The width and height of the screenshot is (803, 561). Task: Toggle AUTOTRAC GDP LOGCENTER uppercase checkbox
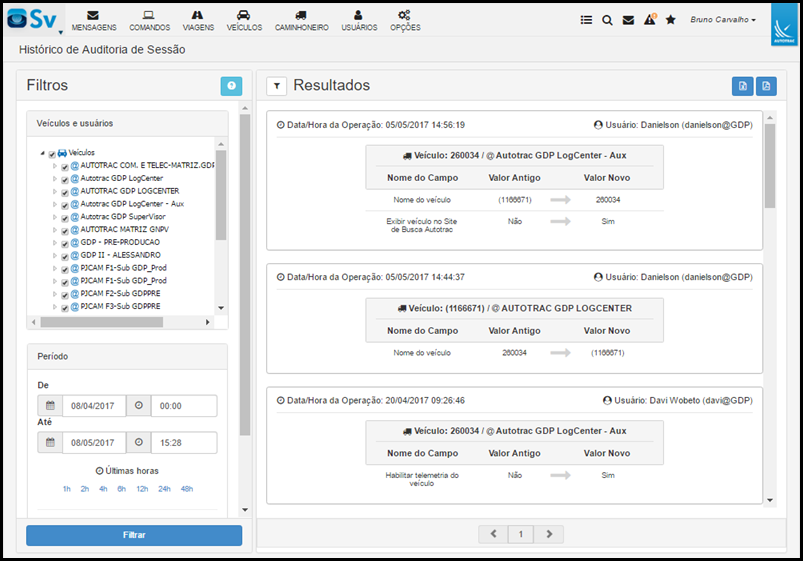(x=65, y=192)
